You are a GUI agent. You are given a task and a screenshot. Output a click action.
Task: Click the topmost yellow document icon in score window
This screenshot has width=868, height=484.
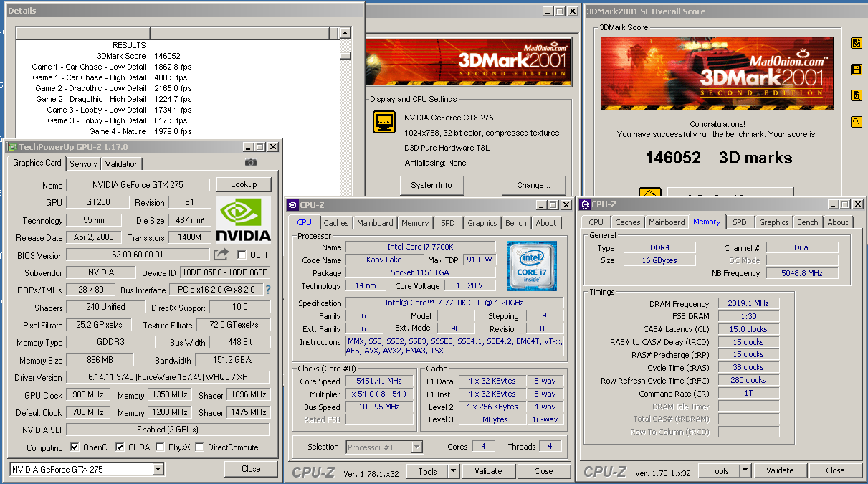856,43
